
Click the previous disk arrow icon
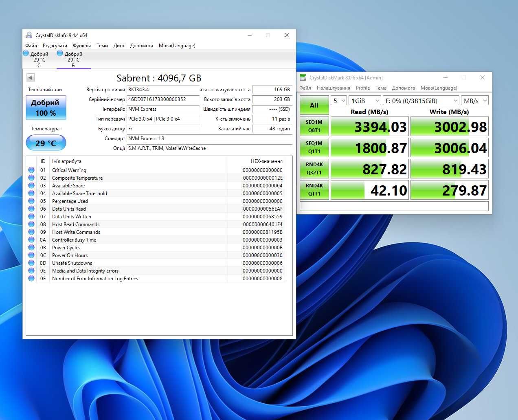pos(31,77)
